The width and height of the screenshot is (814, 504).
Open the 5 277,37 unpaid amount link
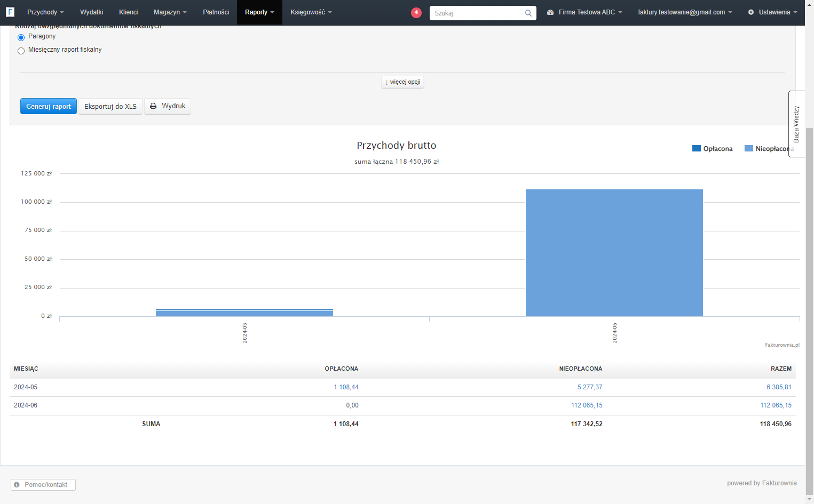tap(590, 387)
